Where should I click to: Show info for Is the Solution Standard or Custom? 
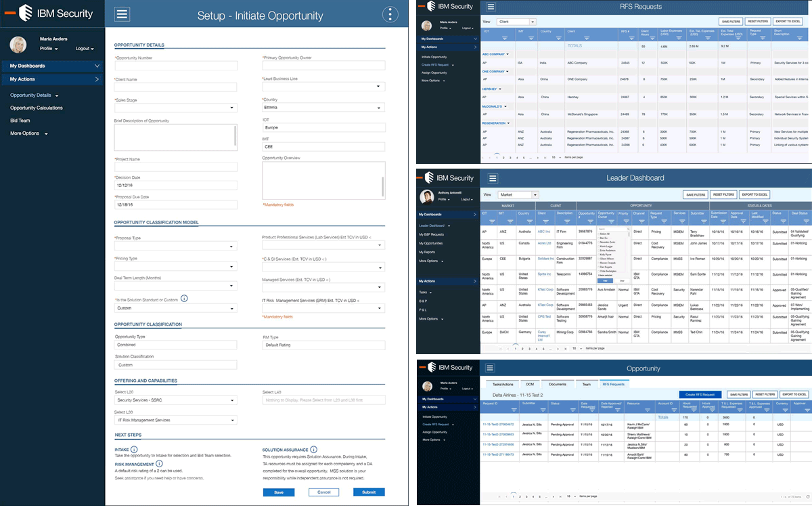(184, 298)
